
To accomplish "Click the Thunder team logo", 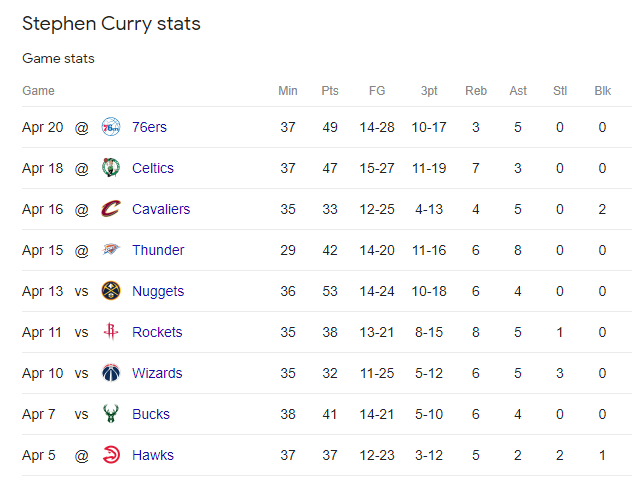I will (x=111, y=250).
